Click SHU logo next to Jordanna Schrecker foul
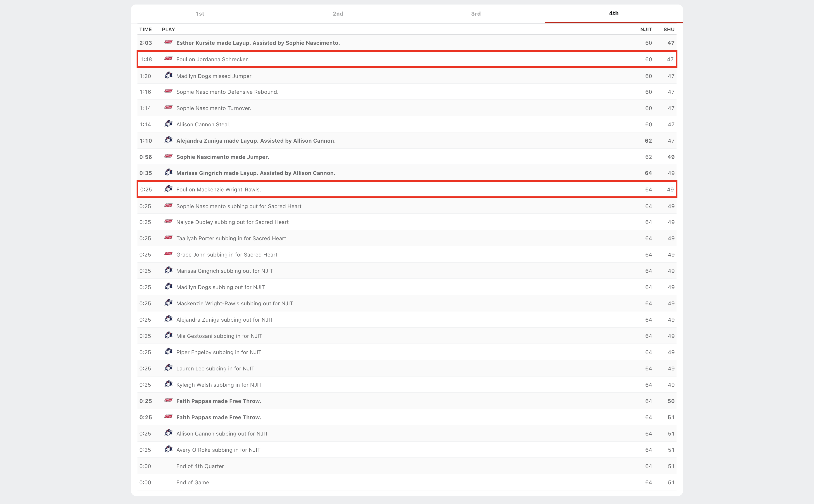This screenshot has width=814, height=504. pyautogui.click(x=168, y=59)
